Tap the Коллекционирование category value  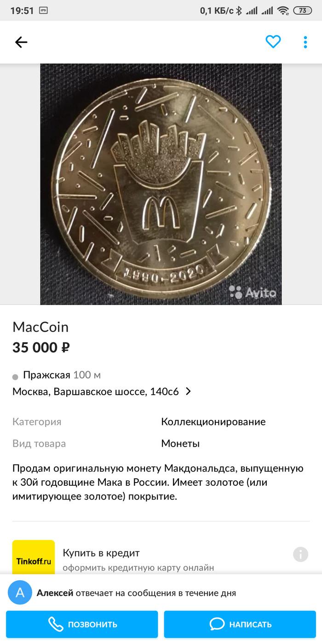(x=213, y=422)
